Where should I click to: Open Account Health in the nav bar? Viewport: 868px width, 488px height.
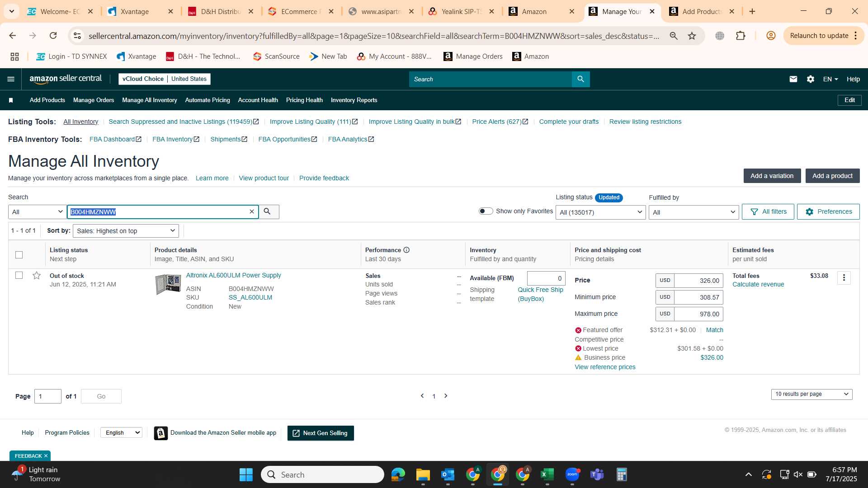258,100
